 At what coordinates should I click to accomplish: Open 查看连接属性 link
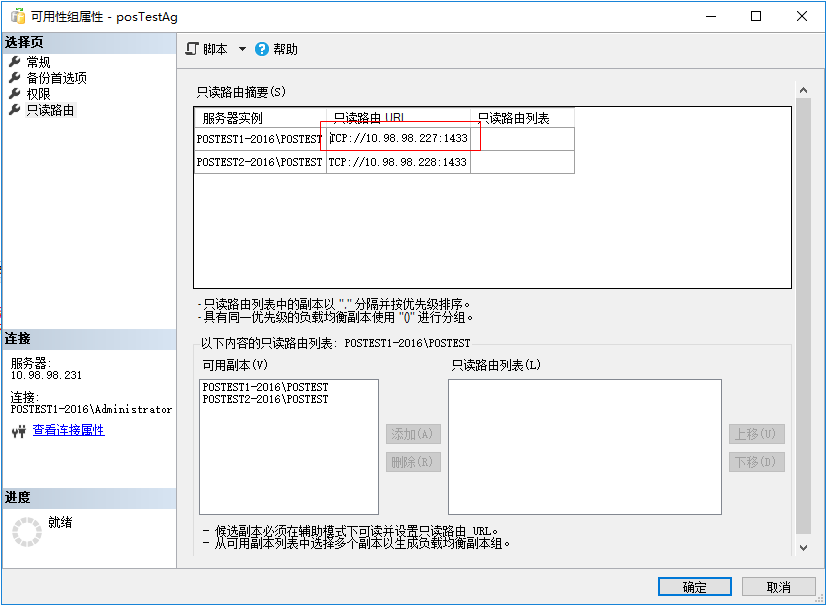[x=68, y=430]
